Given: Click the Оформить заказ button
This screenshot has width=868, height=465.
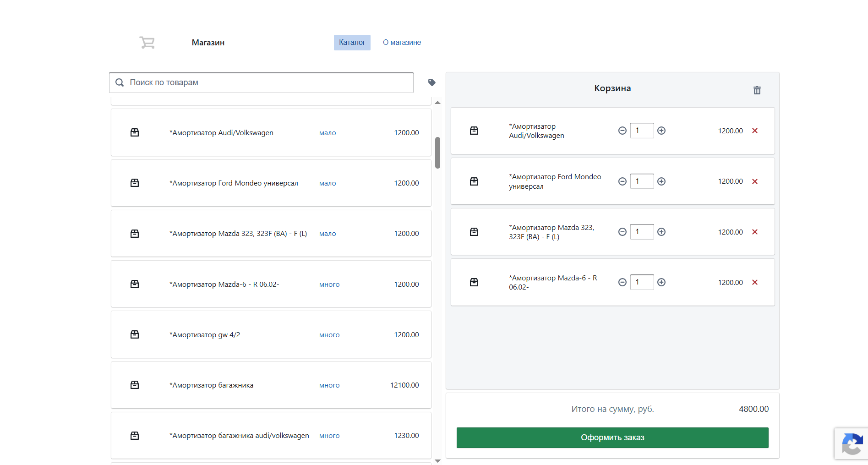Looking at the screenshot, I should pos(612,438).
